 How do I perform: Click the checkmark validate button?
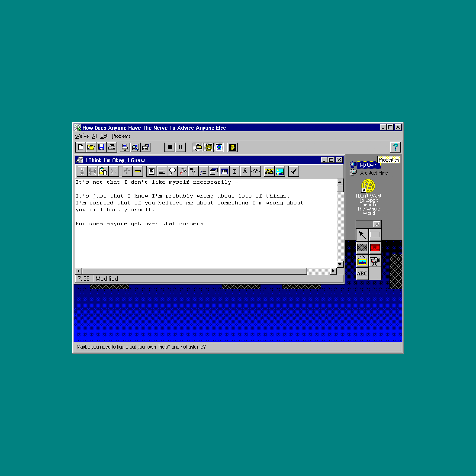pyautogui.click(x=293, y=172)
